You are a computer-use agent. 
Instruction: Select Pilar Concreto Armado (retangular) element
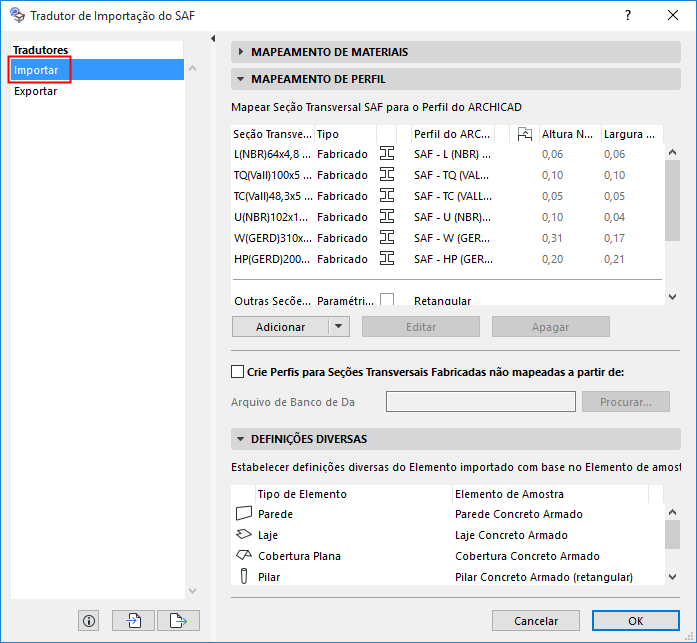point(544,577)
